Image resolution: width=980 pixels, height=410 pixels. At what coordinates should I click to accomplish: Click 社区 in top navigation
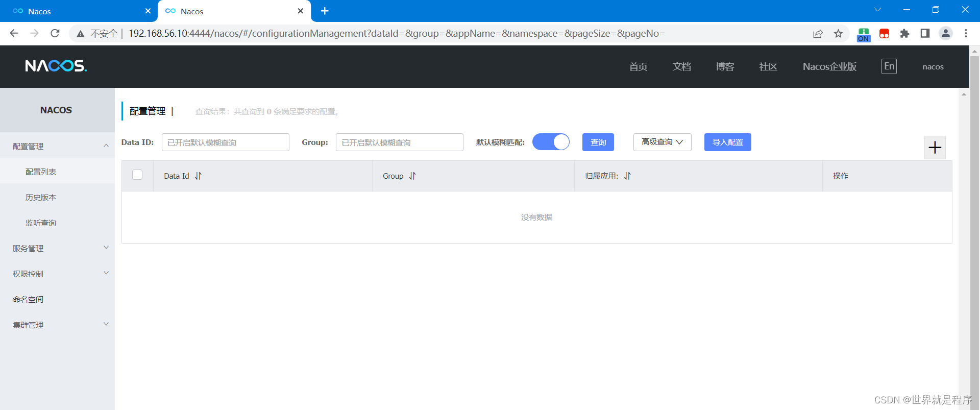[768, 66]
